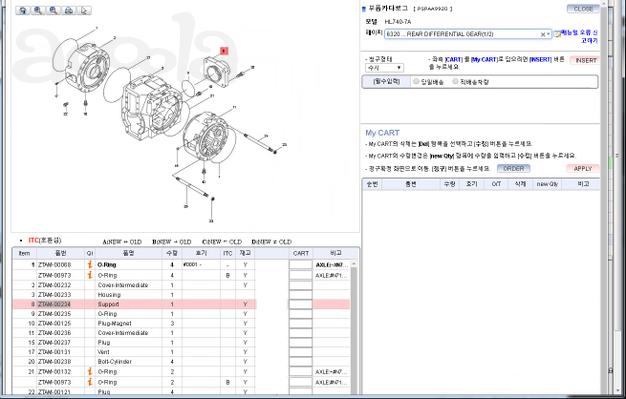The height and width of the screenshot is (399, 626).
Task: Click the CART column header in parts table
Action: click(x=301, y=253)
